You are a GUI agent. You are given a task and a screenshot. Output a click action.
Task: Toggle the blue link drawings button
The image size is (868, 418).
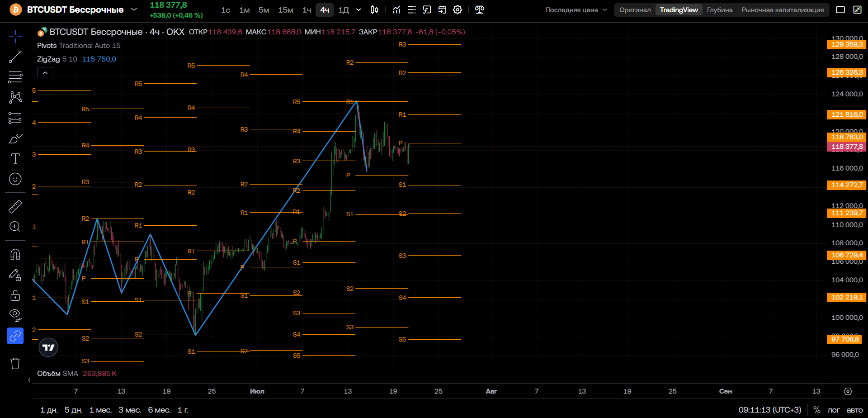pos(15,336)
